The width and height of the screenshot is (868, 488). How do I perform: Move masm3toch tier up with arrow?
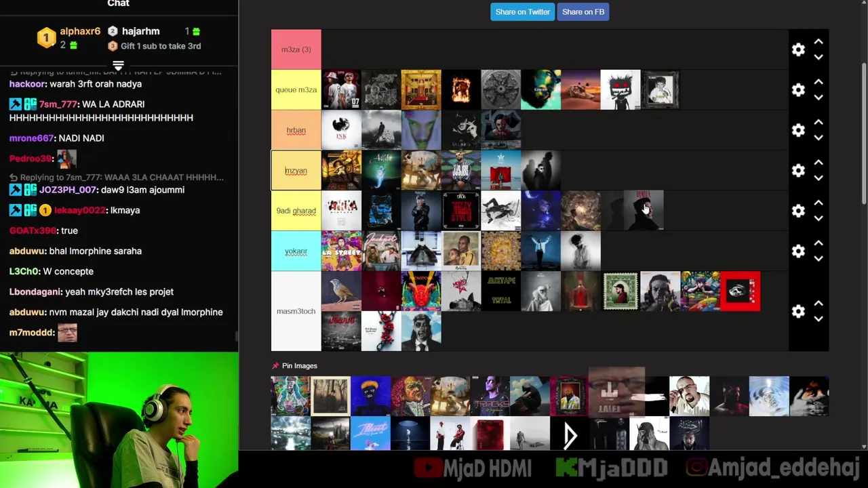coord(818,304)
